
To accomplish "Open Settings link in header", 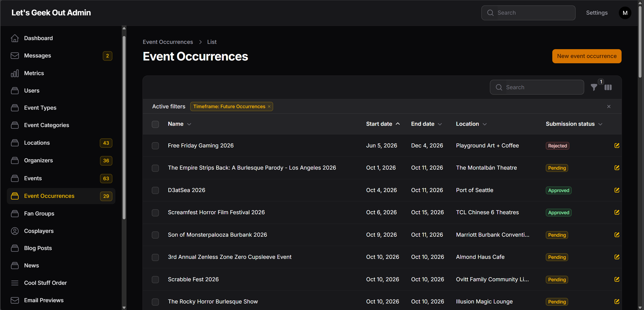I will tap(597, 13).
